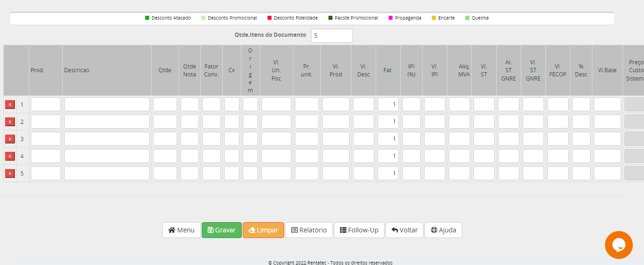
Task: Delete row 1 with red x icon
Action: click(x=10, y=104)
